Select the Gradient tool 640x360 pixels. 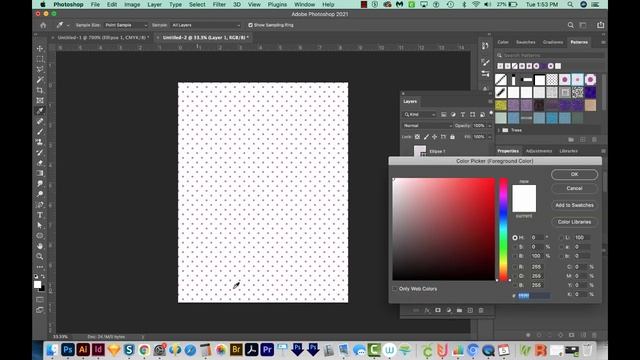click(40, 173)
